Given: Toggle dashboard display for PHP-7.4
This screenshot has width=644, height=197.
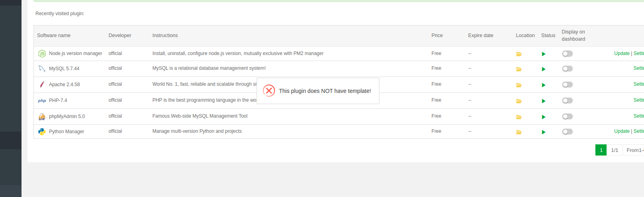Looking at the screenshot, I should point(567,100).
